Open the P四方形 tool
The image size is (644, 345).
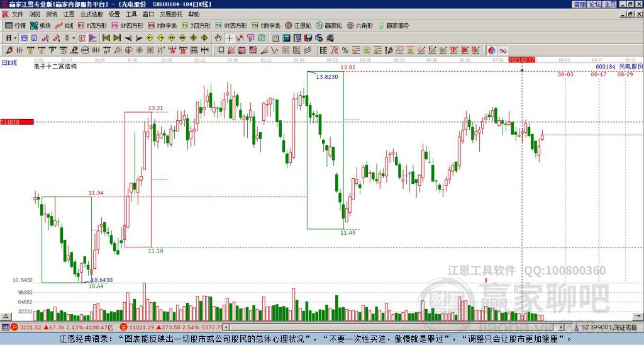click(x=92, y=25)
